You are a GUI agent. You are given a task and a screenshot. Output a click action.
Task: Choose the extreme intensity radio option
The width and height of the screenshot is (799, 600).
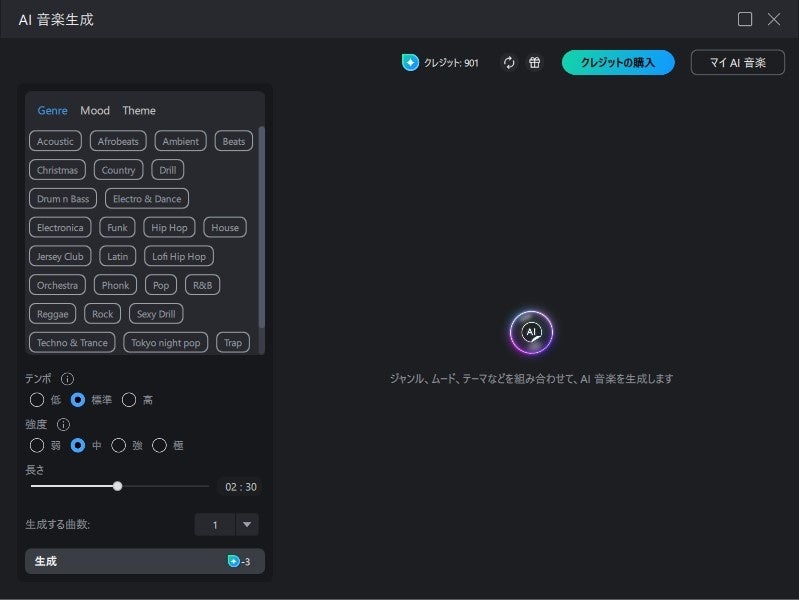coord(160,445)
